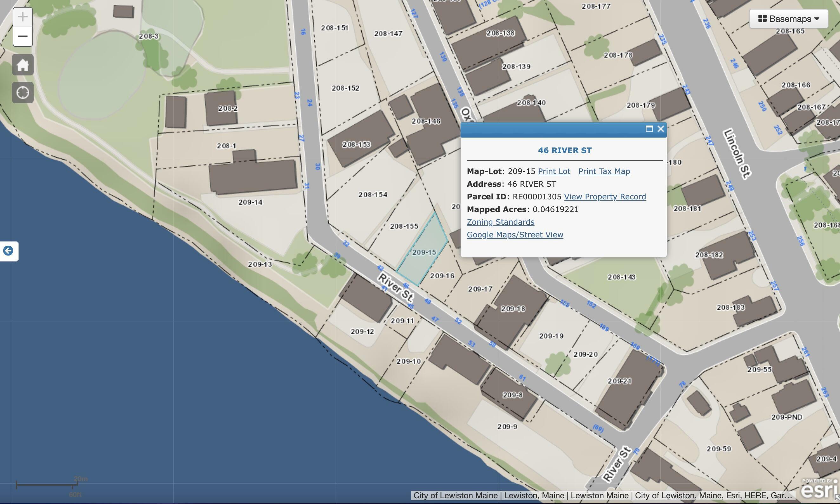Click parcel label 209-19
Image resolution: width=840 pixels, height=504 pixels.
(x=551, y=336)
